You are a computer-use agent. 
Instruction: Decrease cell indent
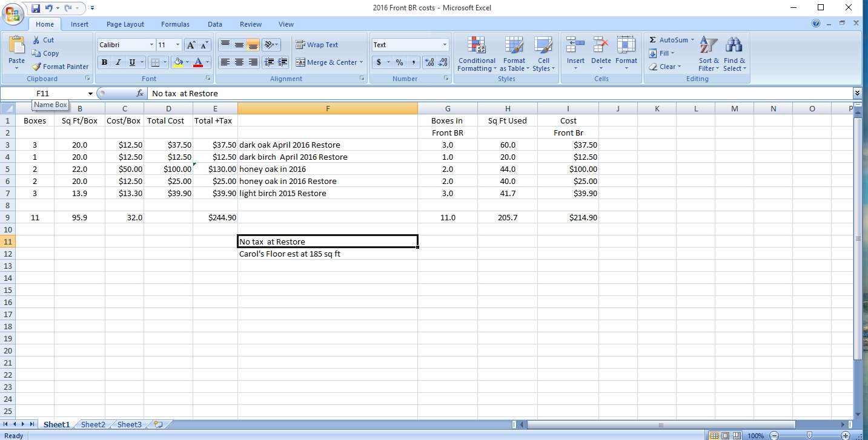[x=269, y=62]
